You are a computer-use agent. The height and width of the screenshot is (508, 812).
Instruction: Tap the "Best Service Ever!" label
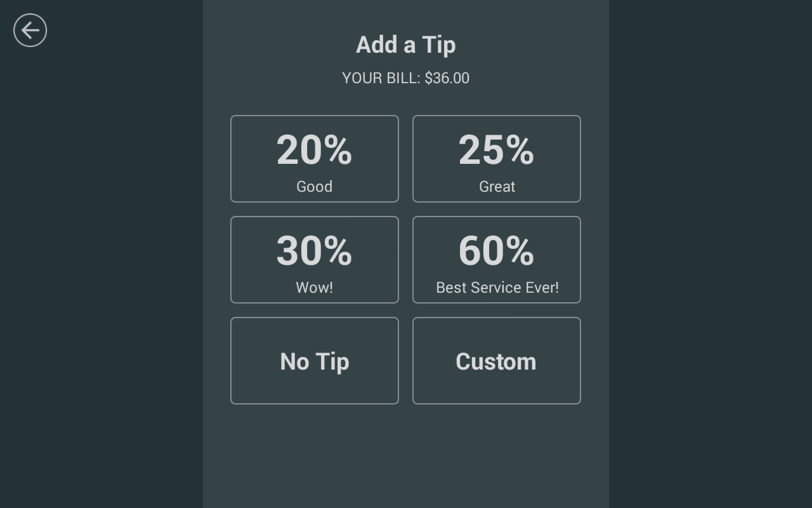497,288
